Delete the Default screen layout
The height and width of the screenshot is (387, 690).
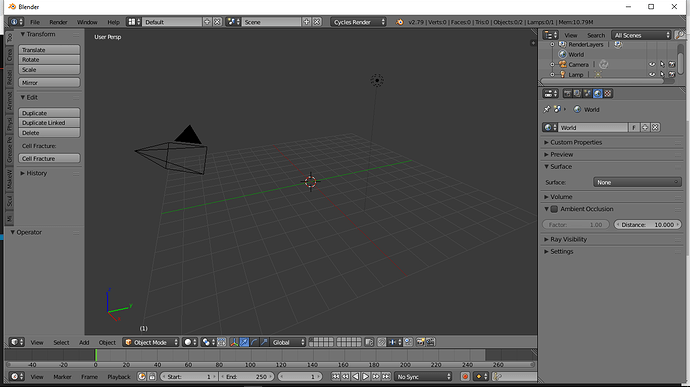tap(217, 22)
